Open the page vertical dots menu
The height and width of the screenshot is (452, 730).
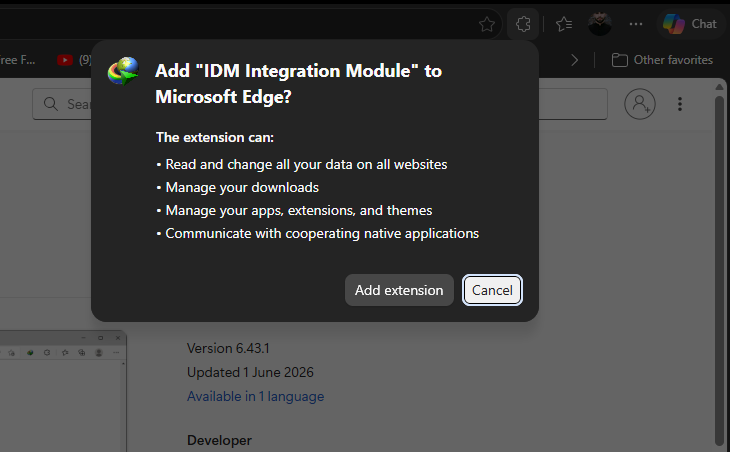click(x=680, y=104)
